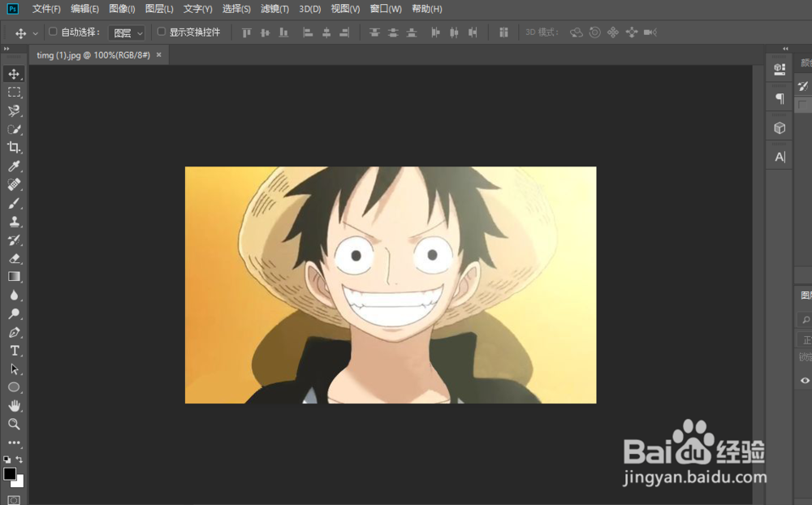Select the Dodge tool
Image resolution: width=812 pixels, height=505 pixels.
[14, 314]
